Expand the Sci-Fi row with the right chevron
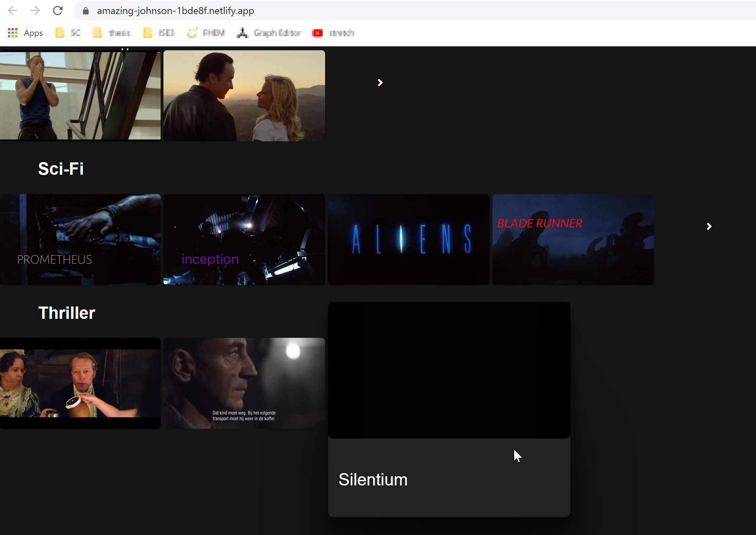The image size is (756, 535). click(x=709, y=226)
